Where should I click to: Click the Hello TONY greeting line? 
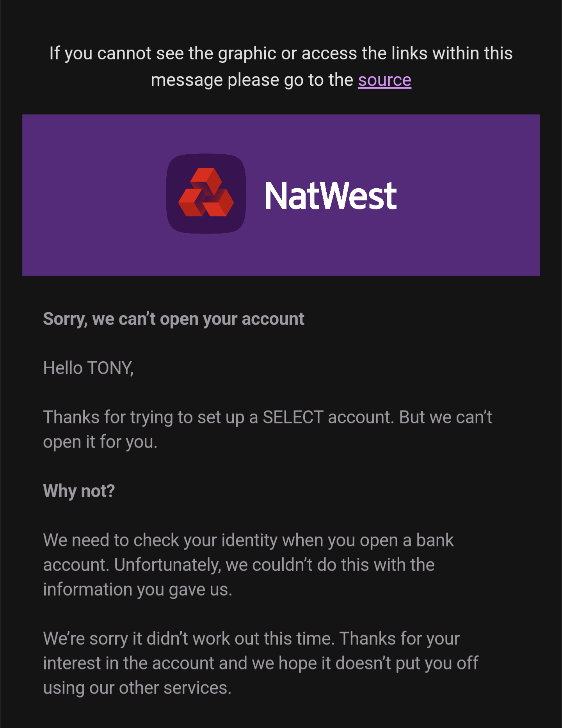tap(88, 368)
